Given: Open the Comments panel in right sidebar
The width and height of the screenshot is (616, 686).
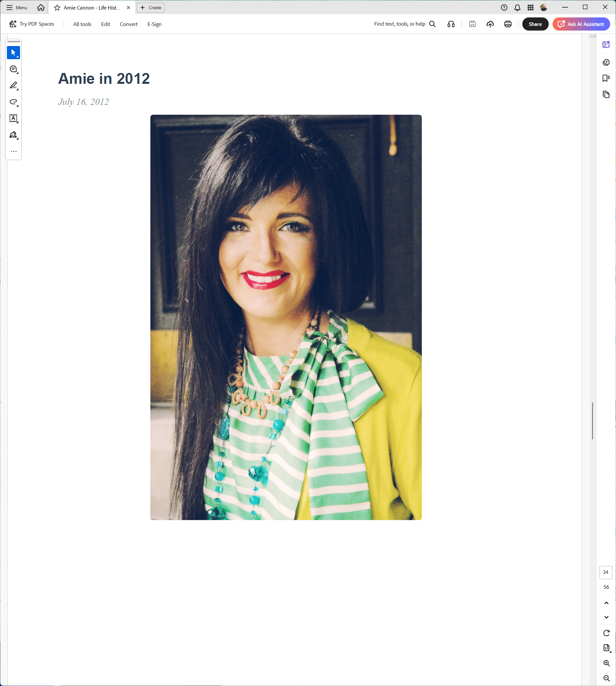Looking at the screenshot, I should [606, 62].
